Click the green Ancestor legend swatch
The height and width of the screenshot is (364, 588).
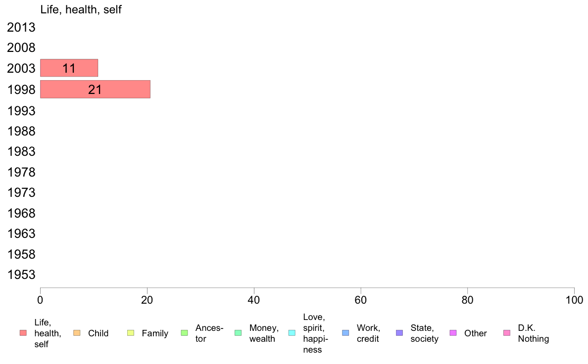click(184, 333)
